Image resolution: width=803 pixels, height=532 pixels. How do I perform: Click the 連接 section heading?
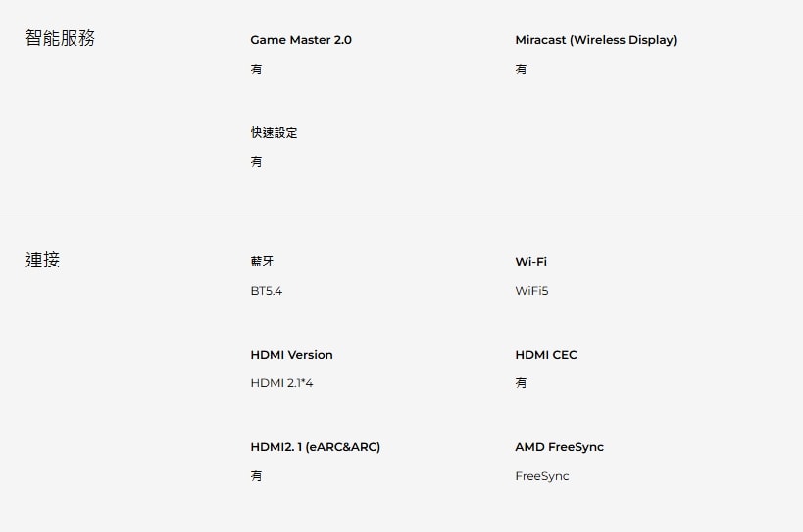(x=43, y=260)
